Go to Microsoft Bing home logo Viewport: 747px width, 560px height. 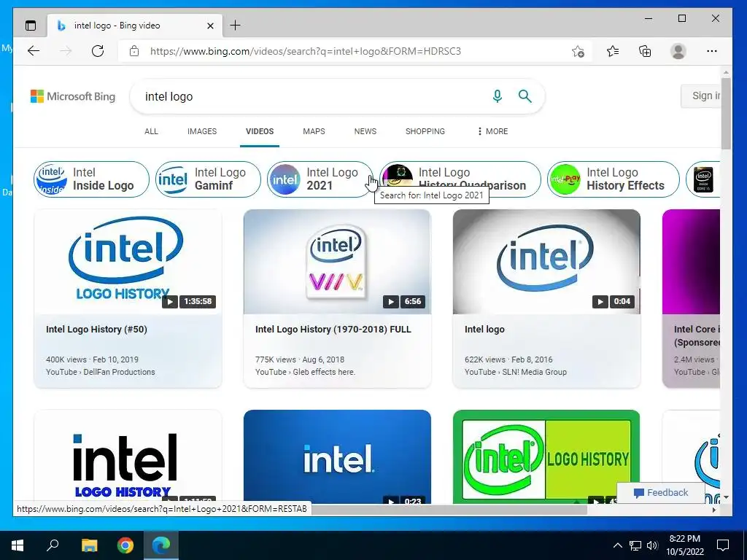click(73, 97)
